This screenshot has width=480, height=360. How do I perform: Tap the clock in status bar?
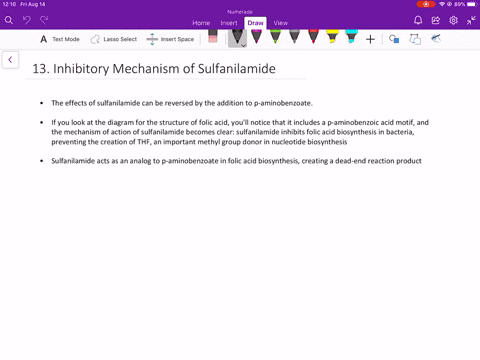pyautogui.click(x=9, y=4)
